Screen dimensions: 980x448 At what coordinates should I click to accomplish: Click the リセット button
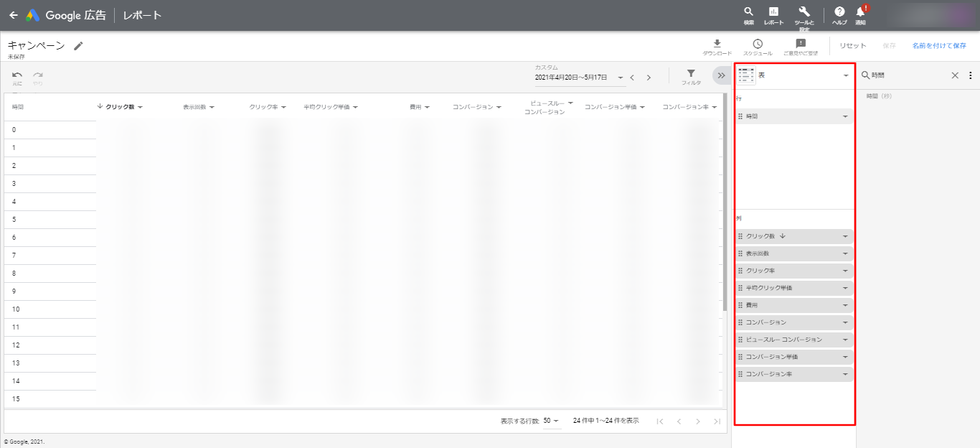click(853, 46)
